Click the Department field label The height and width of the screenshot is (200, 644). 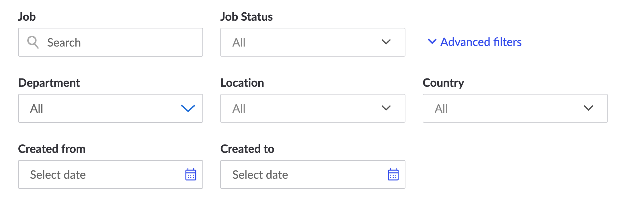(49, 83)
